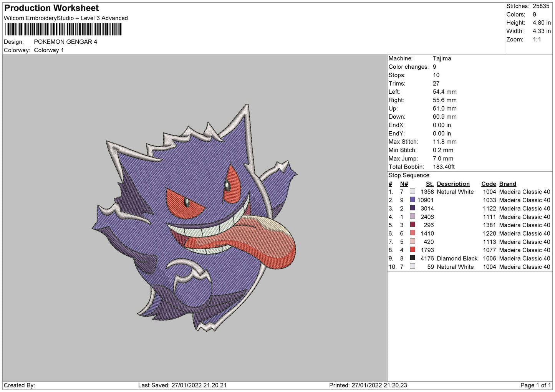This screenshot has width=555, height=392.
Task: Click 'Page 1 of 1' footer text
Action: pyautogui.click(x=535, y=385)
